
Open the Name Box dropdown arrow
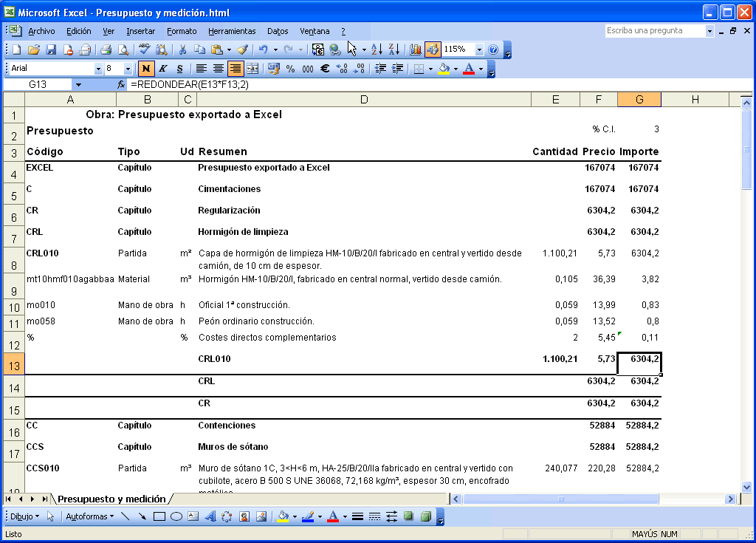(x=78, y=84)
